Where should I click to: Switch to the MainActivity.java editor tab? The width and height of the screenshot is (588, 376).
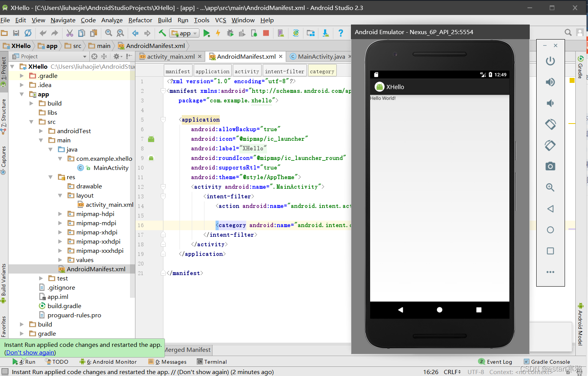pos(321,56)
